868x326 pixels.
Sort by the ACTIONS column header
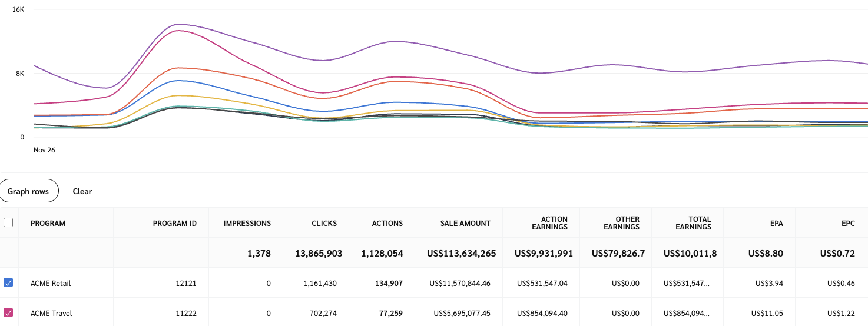coord(387,223)
